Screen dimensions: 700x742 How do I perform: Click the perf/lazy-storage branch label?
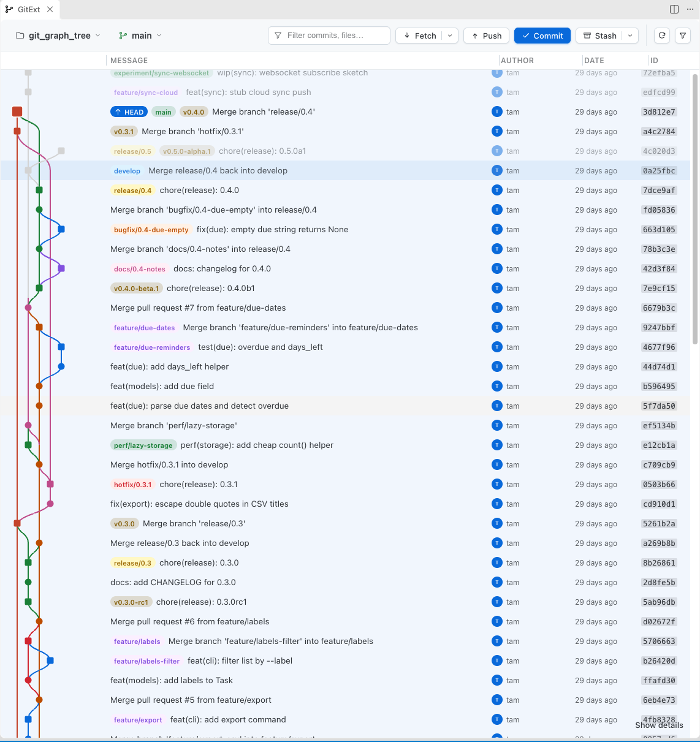[143, 445]
